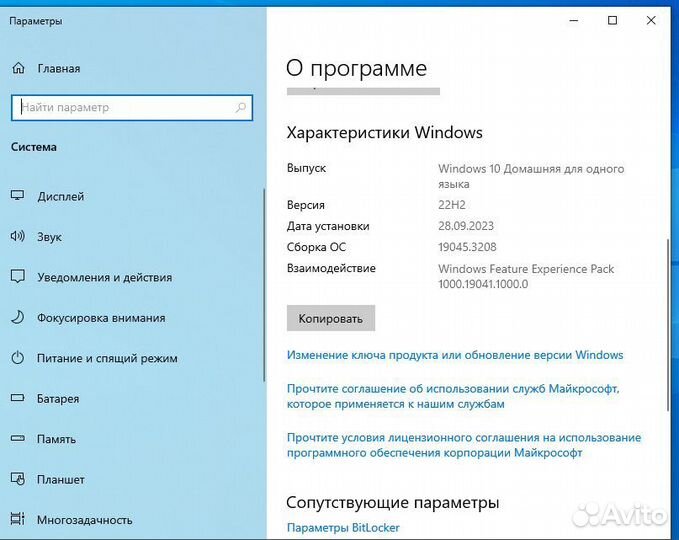Image resolution: width=679 pixels, height=540 pixels.
Task: Click the Notifications speech bubble icon
Action: coord(17,276)
